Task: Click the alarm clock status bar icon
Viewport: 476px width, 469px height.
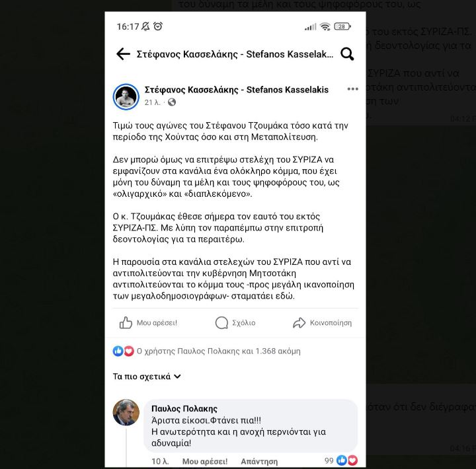Action: click(158, 26)
